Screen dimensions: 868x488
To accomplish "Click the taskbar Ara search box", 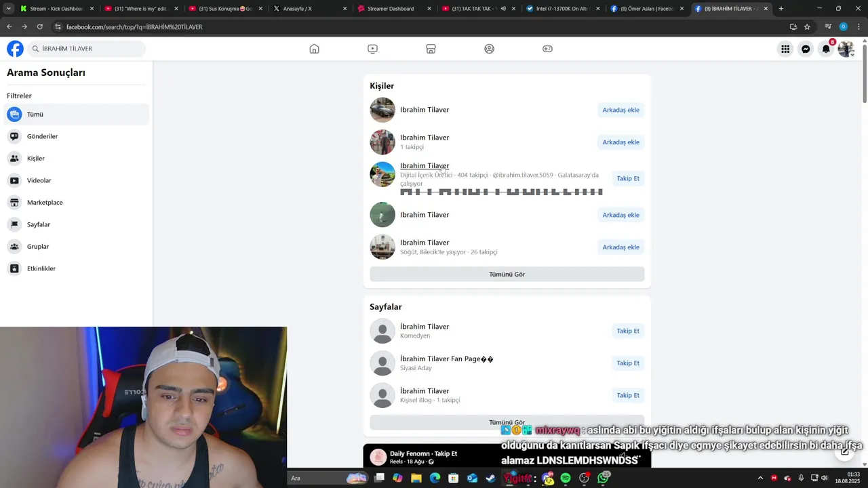I will pyautogui.click(x=329, y=478).
